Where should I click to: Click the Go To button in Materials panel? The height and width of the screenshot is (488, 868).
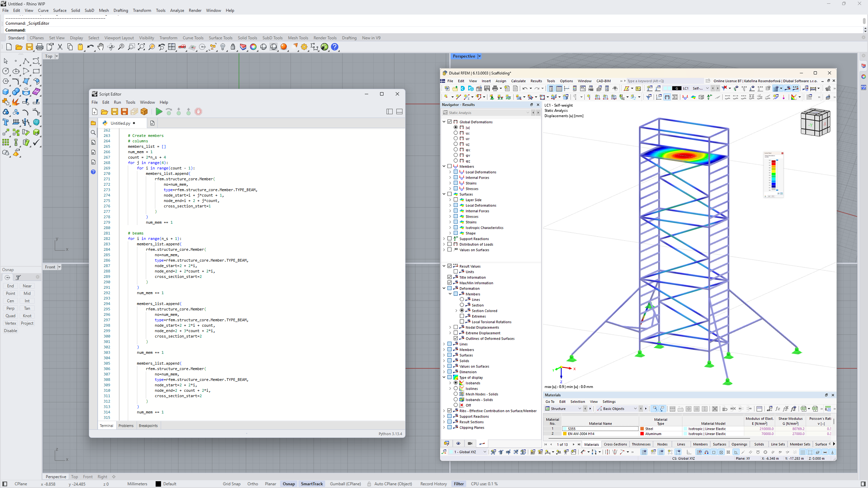[550, 402]
